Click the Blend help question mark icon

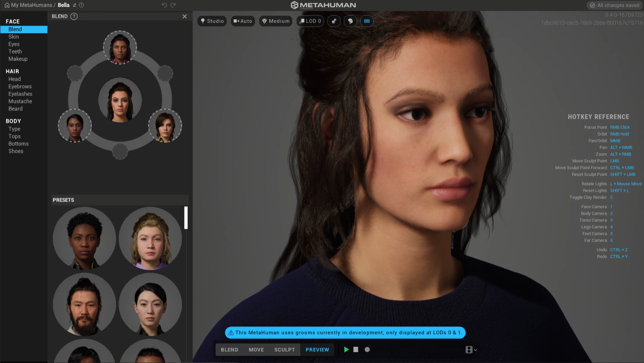(x=74, y=16)
